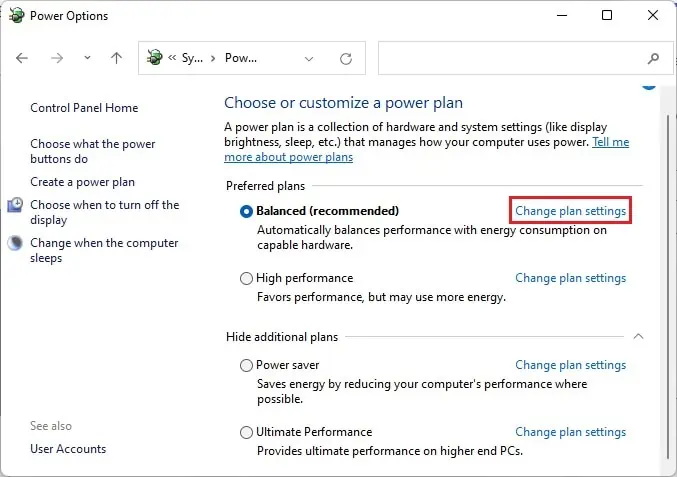Collapse the Hide additional plans section
The height and width of the screenshot is (477, 677).
tap(639, 336)
